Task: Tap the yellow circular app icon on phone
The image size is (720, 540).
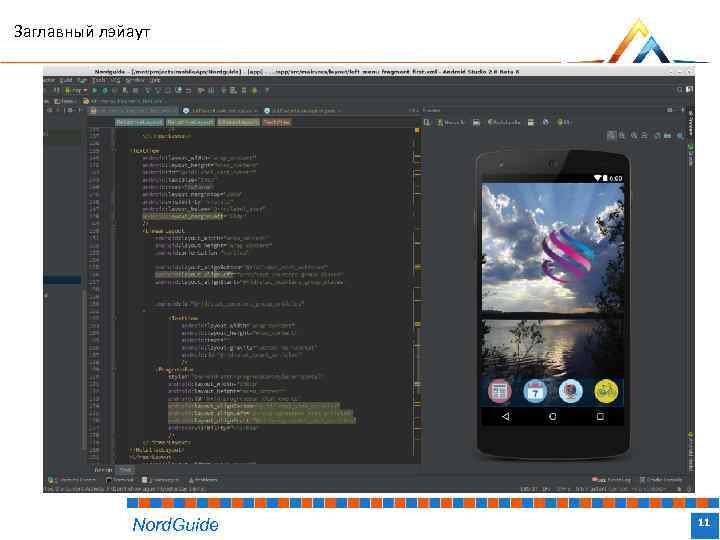Action: (606, 392)
